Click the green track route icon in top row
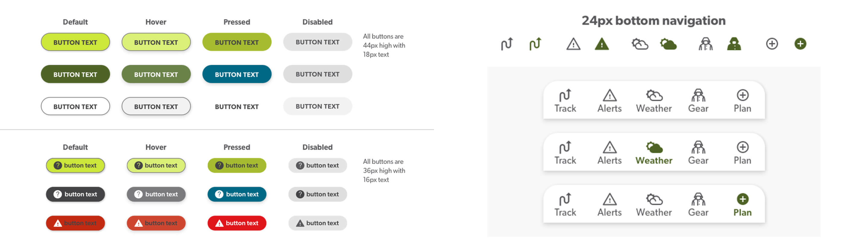 (x=535, y=44)
